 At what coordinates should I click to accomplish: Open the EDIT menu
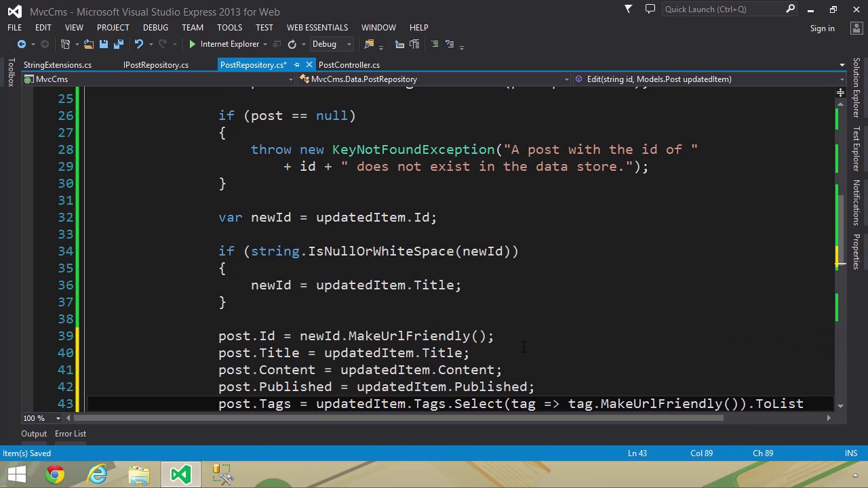point(43,28)
